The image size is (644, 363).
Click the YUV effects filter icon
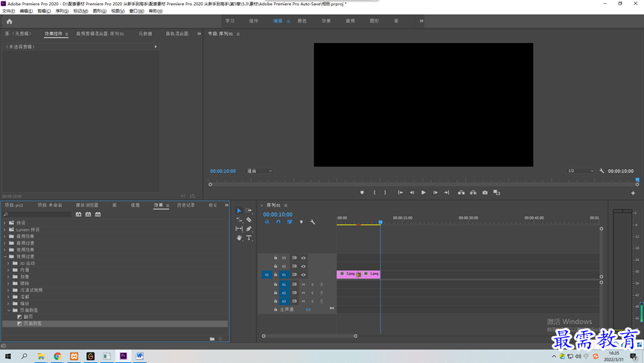(98, 215)
